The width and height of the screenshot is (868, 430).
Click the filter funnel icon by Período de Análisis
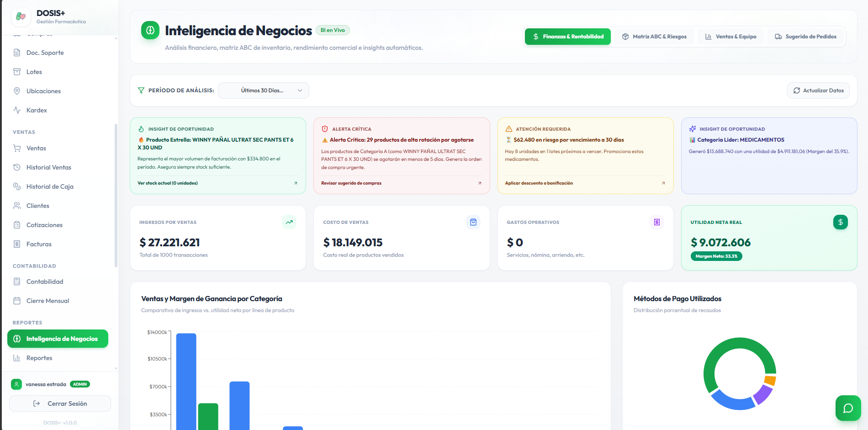pos(141,90)
